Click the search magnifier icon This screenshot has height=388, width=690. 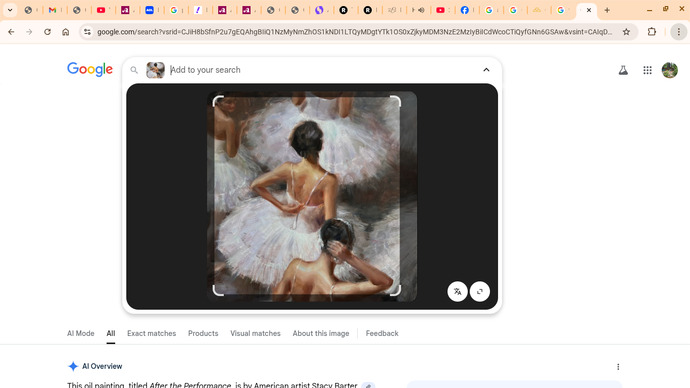pos(134,70)
